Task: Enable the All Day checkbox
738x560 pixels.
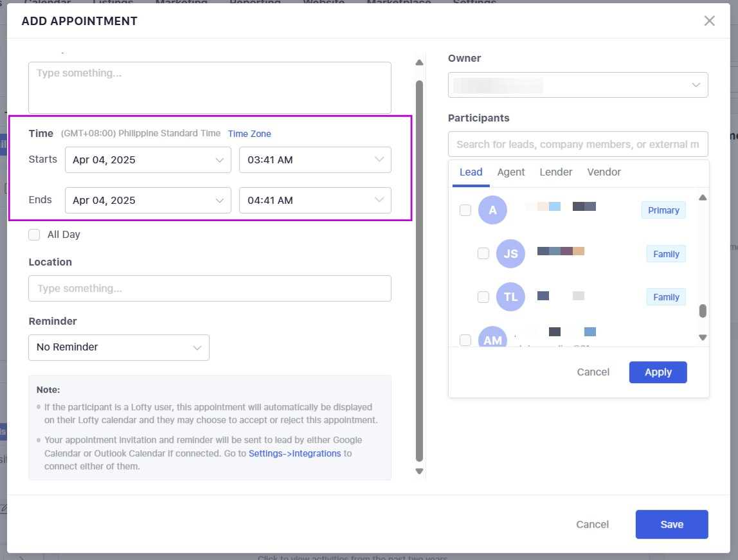Action: click(x=34, y=235)
